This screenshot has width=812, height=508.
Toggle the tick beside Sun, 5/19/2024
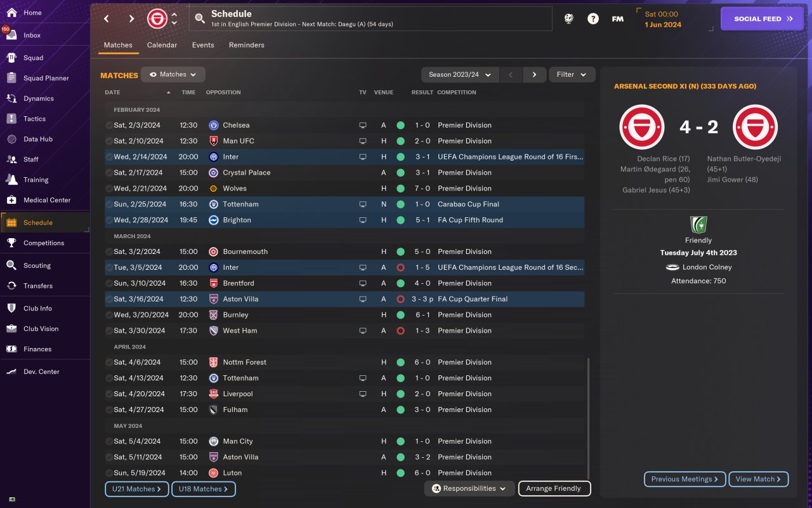109,473
